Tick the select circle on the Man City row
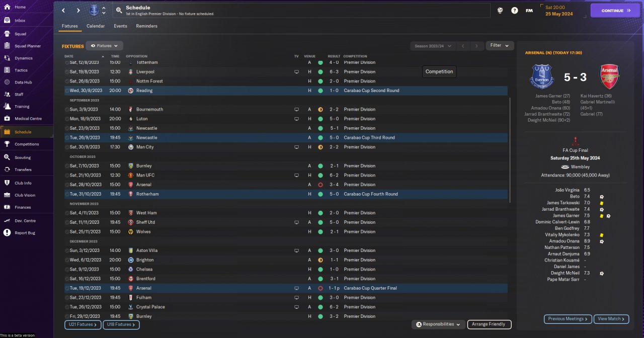 click(x=67, y=147)
